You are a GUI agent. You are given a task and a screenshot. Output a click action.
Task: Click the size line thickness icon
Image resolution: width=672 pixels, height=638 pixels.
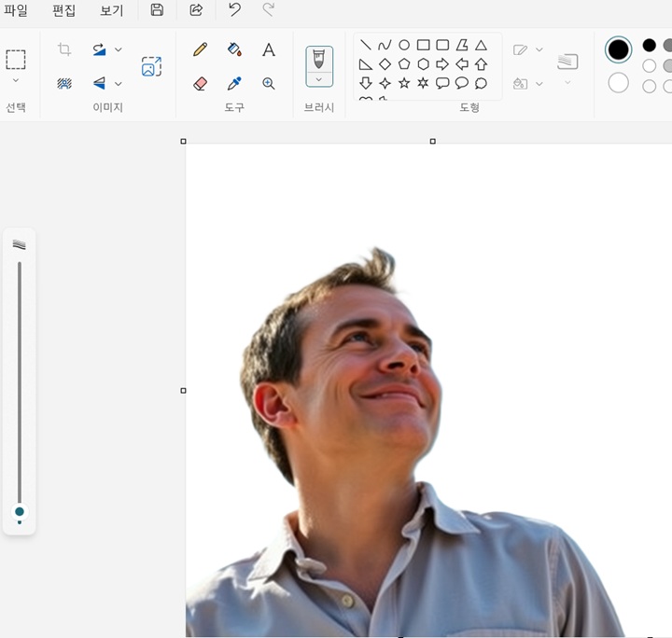(567, 62)
